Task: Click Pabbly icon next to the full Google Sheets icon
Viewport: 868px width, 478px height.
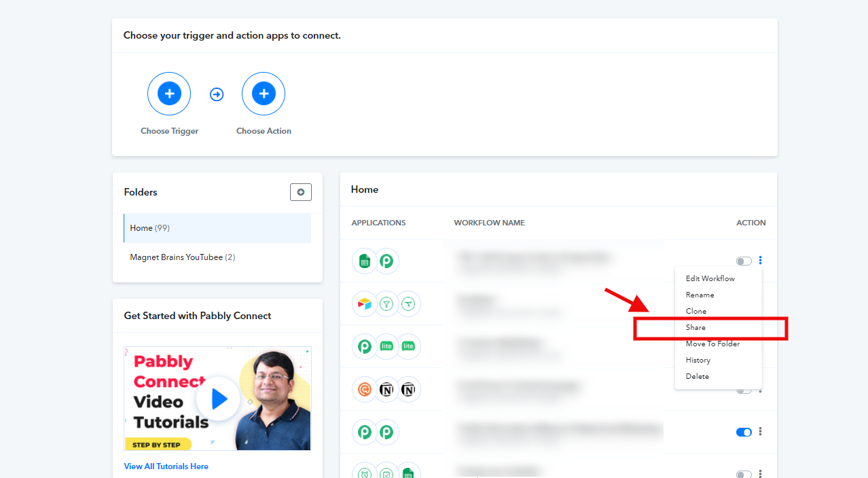Action: tap(387, 261)
